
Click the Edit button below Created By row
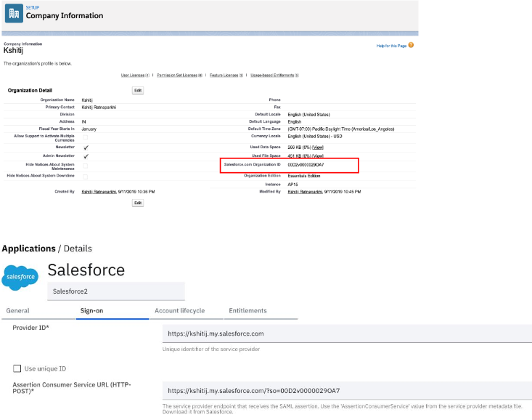click(x=138, y=203)
